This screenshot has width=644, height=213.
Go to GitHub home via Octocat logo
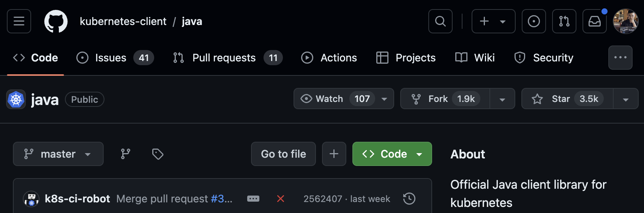56,21
